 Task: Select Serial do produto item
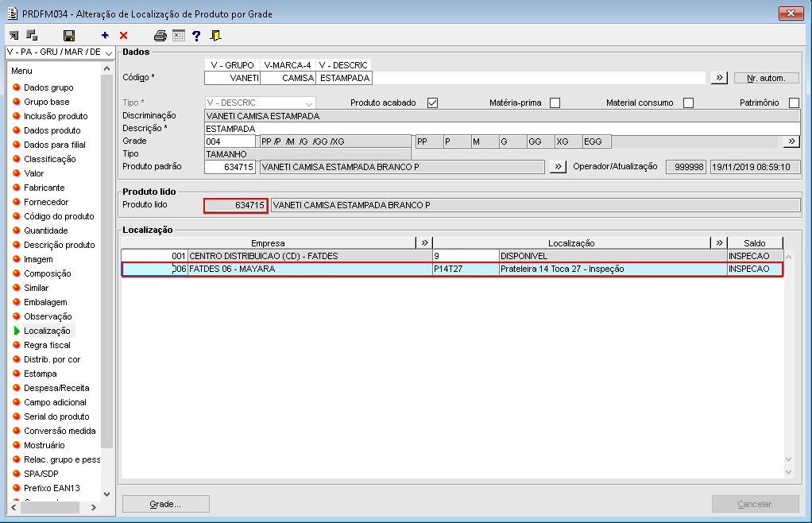tap(56, 416)
